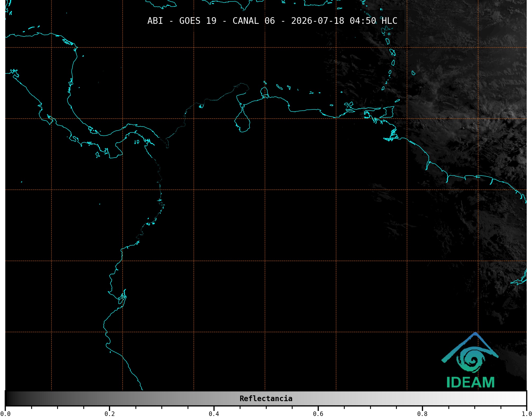
Task: Click the "0.0" colorbar tick label
Action: tap(5, 414)
